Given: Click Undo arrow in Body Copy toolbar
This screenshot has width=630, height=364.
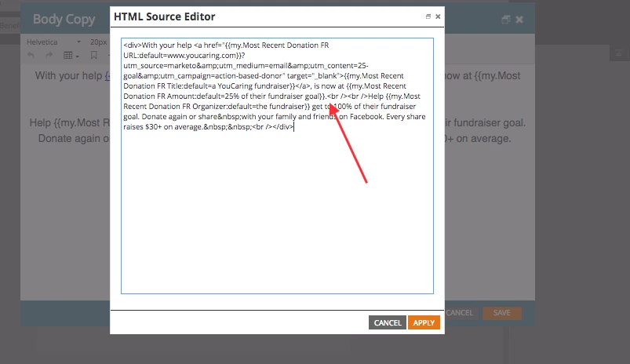Looking at the screenshot, I should tap(31, 56).
